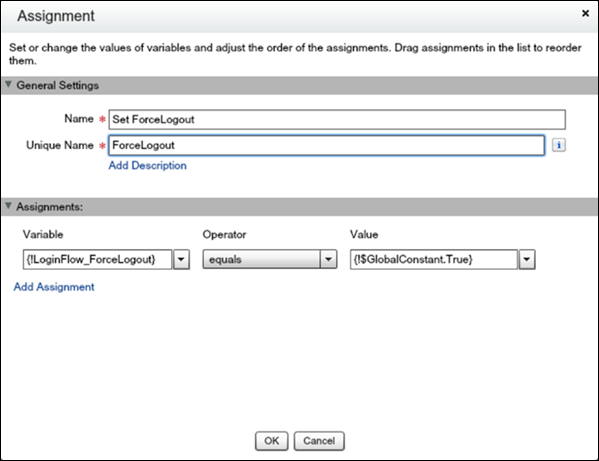
Task: Click the Variable field {!LoginFlow_ForceLogout}
Action: (97, 260)
